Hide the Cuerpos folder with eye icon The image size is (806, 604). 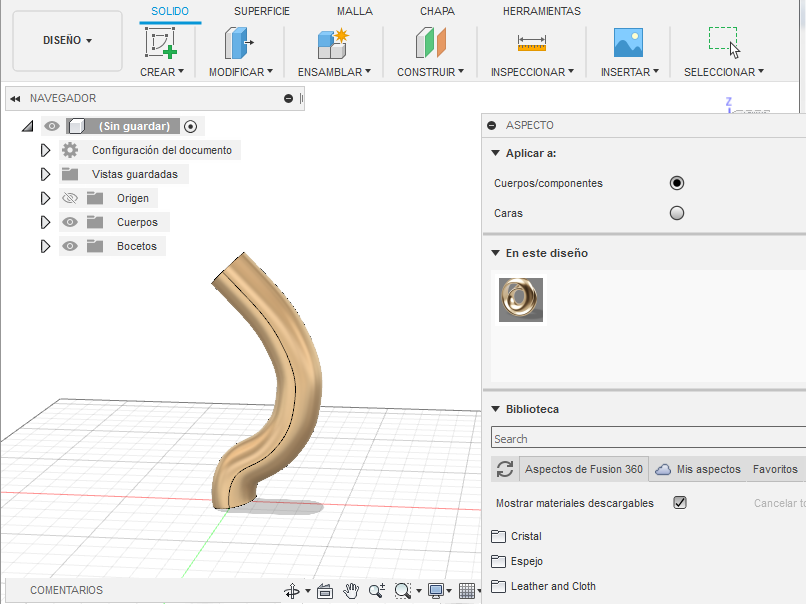point(70,222)
